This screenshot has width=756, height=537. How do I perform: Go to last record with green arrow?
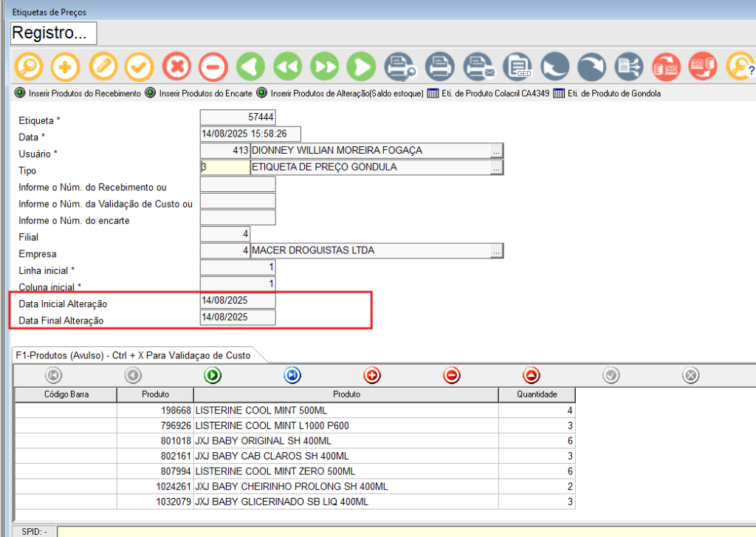point(362,66)
